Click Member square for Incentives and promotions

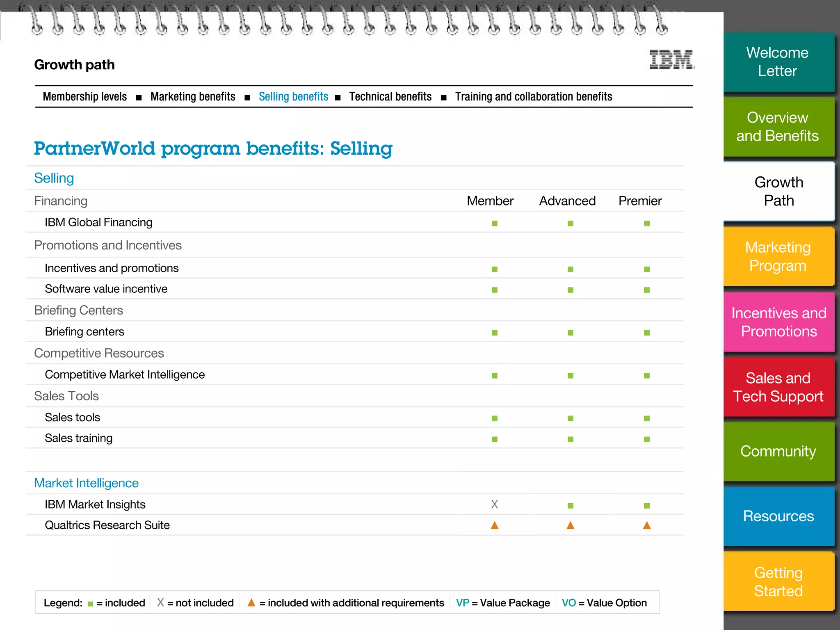495,269
